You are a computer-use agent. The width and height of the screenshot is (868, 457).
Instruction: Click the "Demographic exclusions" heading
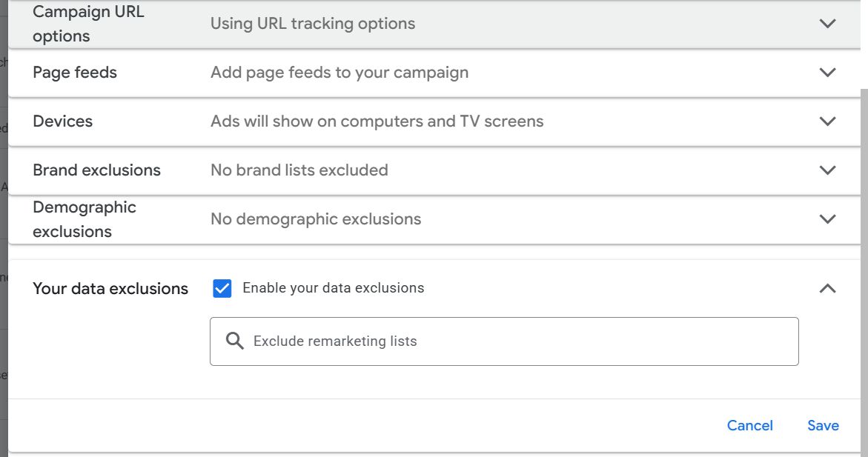pos(84,219)
